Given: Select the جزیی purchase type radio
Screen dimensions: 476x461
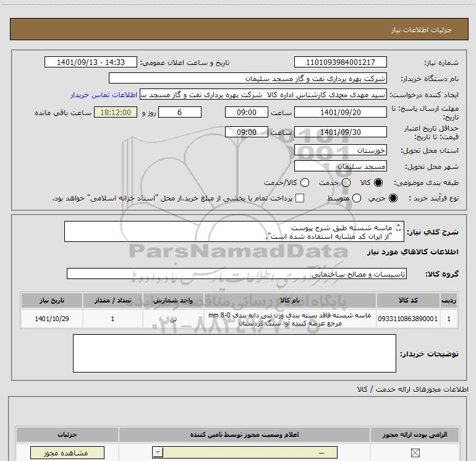Looking at the screenshot, I should (x=393, y=198).
